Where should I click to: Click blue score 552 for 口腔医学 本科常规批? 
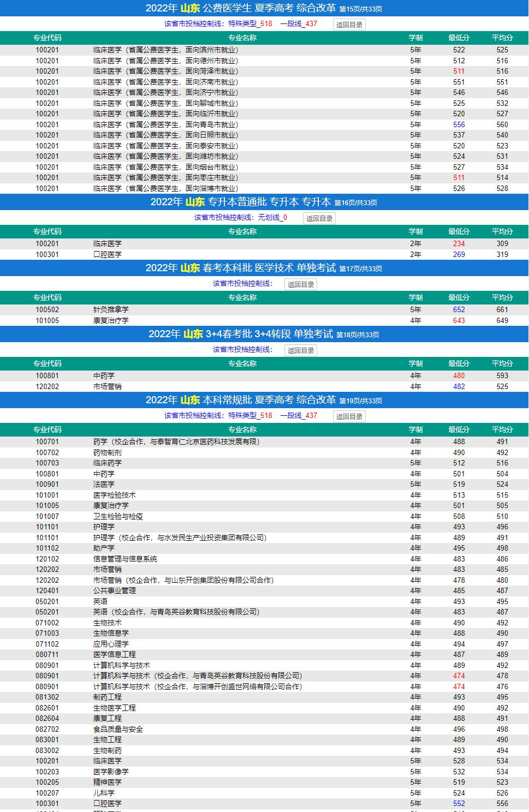point(459,804)
